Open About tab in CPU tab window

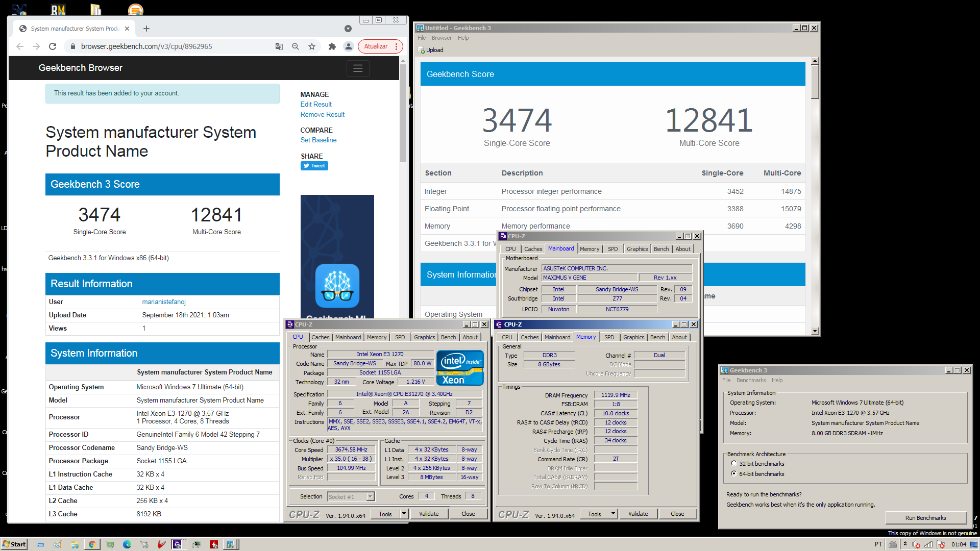470,337
